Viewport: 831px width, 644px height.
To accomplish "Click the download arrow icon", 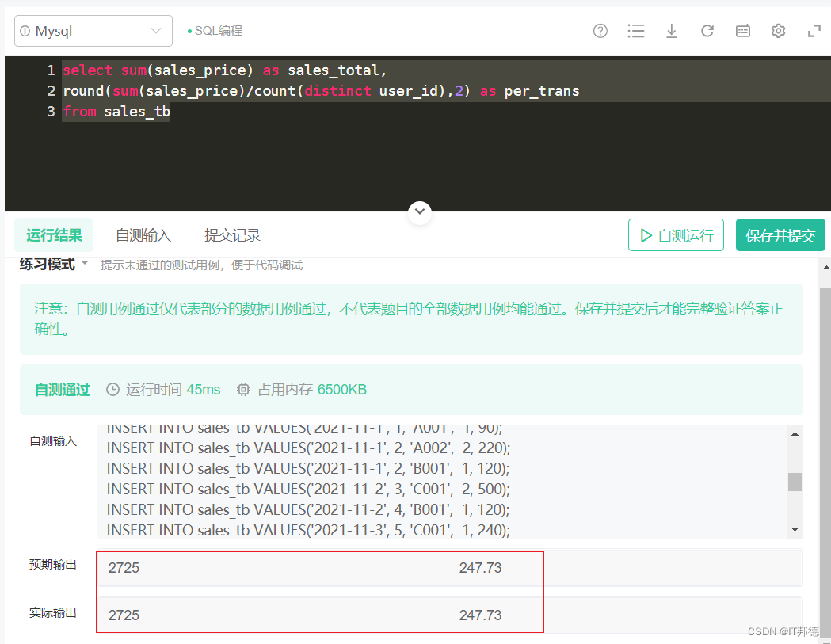I will coord(671,31).
